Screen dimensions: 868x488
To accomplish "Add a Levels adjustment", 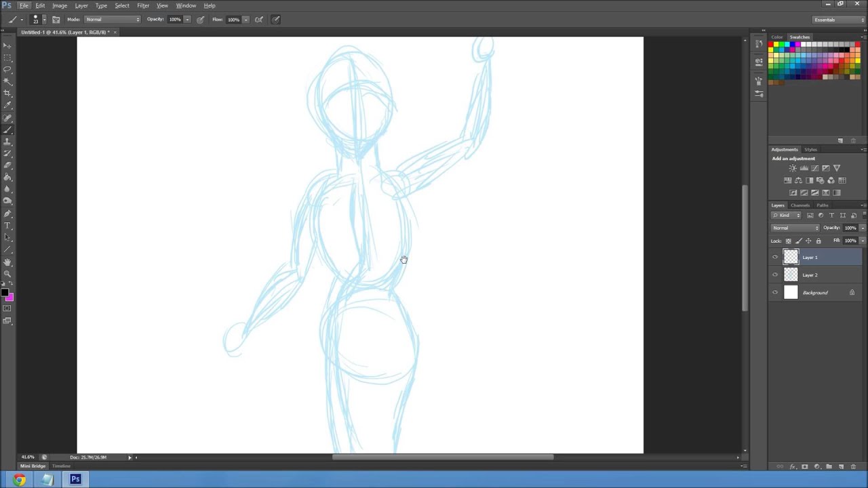I will [804, 168].
